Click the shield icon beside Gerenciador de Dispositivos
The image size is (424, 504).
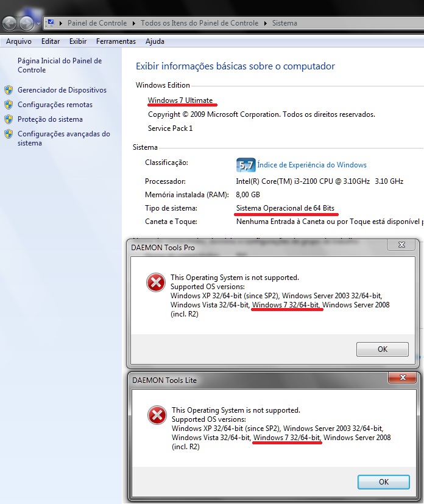click(9, 90)
